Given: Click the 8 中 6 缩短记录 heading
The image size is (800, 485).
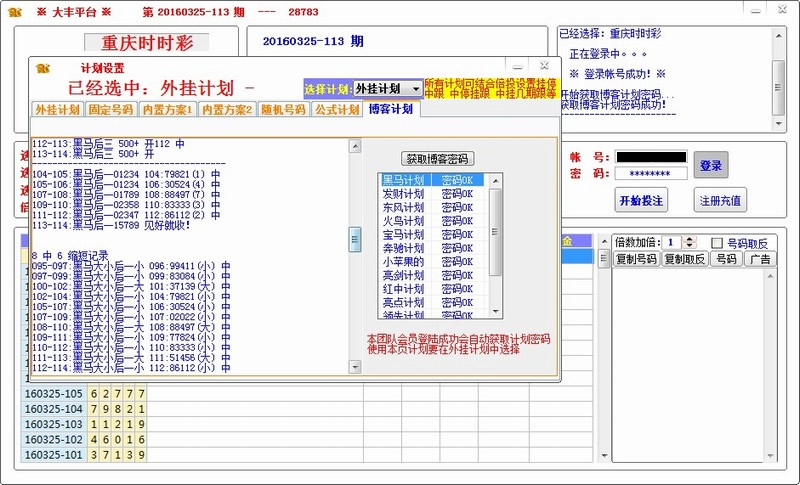Looking at the screenshot, I should point(70,256).
